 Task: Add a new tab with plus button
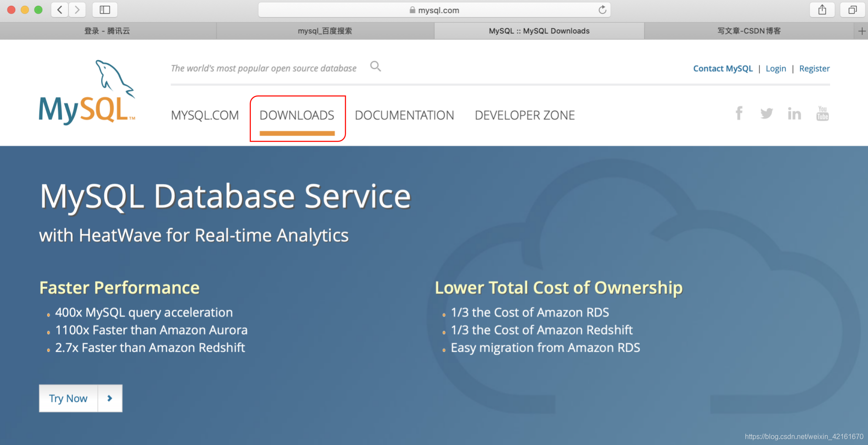(x=861, y=31)
